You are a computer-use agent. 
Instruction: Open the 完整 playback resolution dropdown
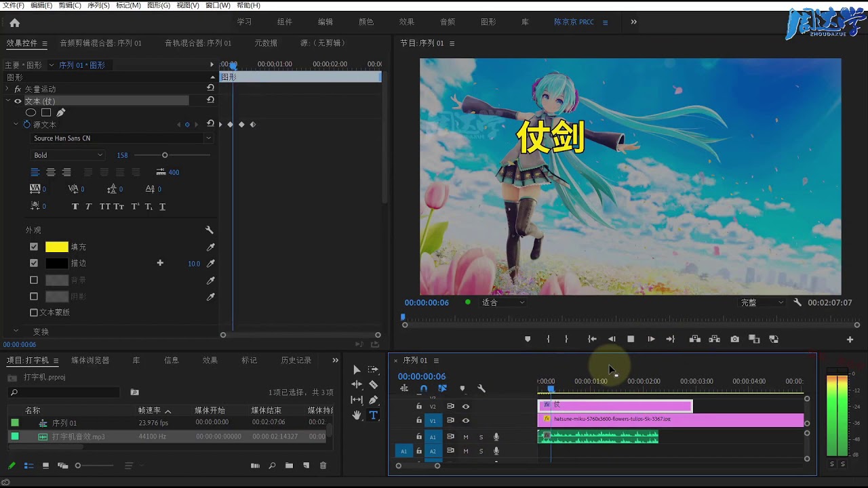click(762, 302)
